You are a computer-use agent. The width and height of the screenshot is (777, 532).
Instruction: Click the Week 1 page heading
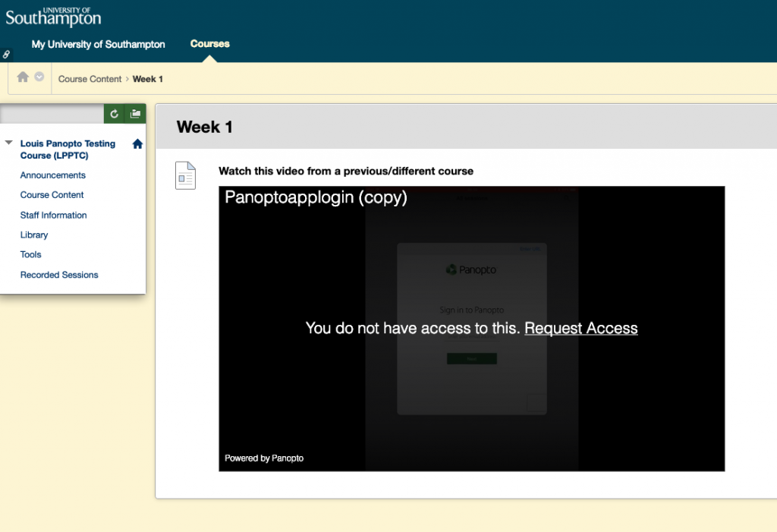coord(204,127)
